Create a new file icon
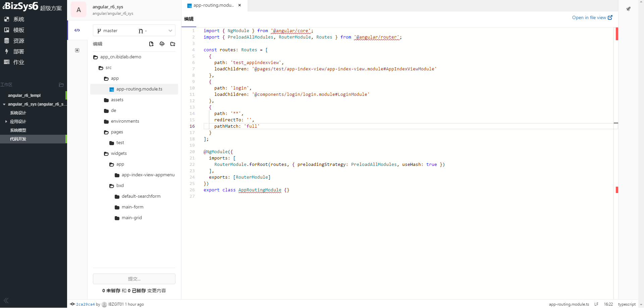This screenshot has height=308, width=644. (x=151, y=44)
